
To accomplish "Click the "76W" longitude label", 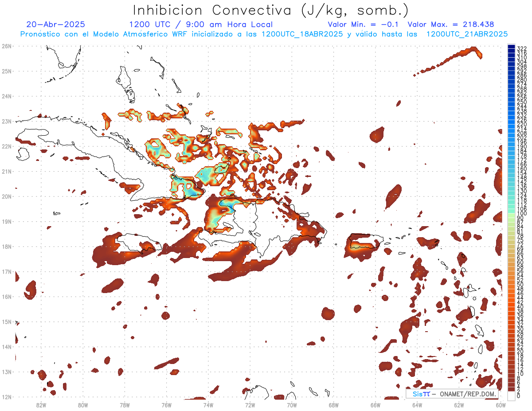I will pyautogui.click(x=167, y=405).
